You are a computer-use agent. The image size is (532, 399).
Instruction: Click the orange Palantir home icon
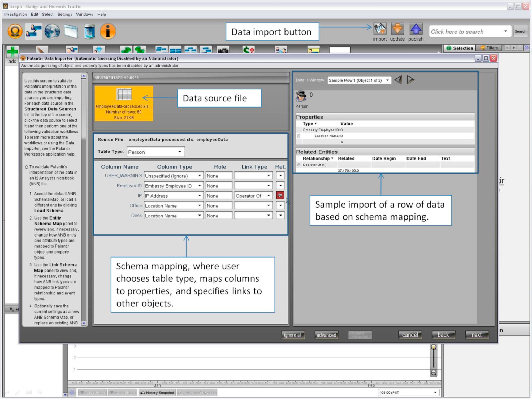15,31
